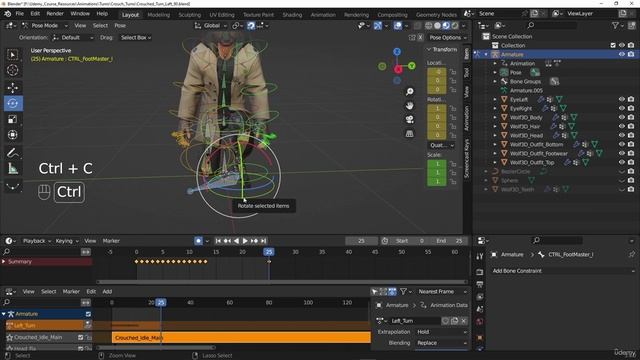Switch to Shading workspace tab
Image resolution: width=640 pixels, height=360 pixels.
292,15
